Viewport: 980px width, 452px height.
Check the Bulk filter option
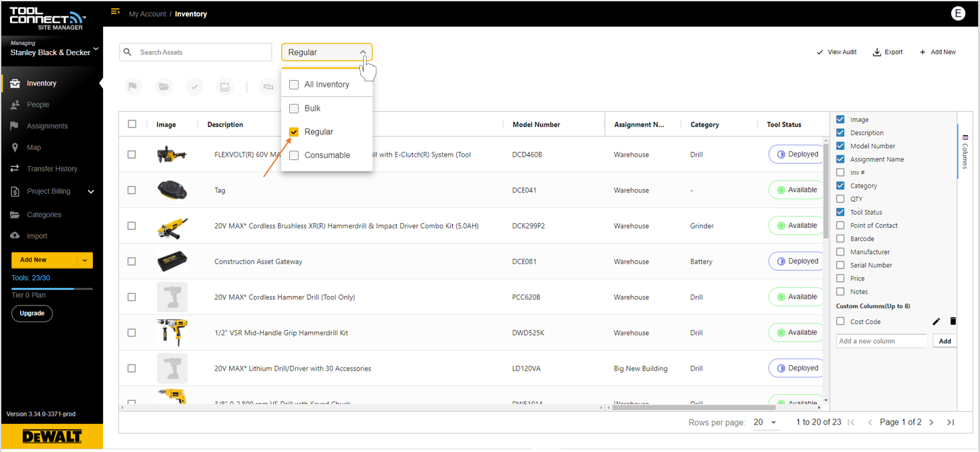tap(294, 108)
